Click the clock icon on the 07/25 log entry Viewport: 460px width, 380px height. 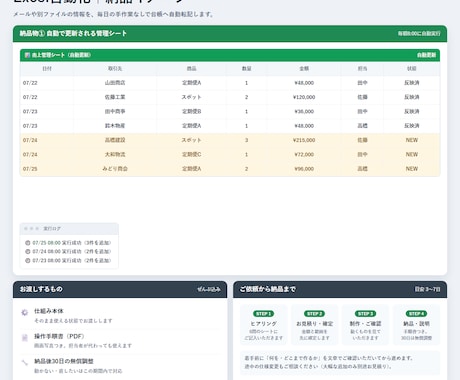(28, 243)
